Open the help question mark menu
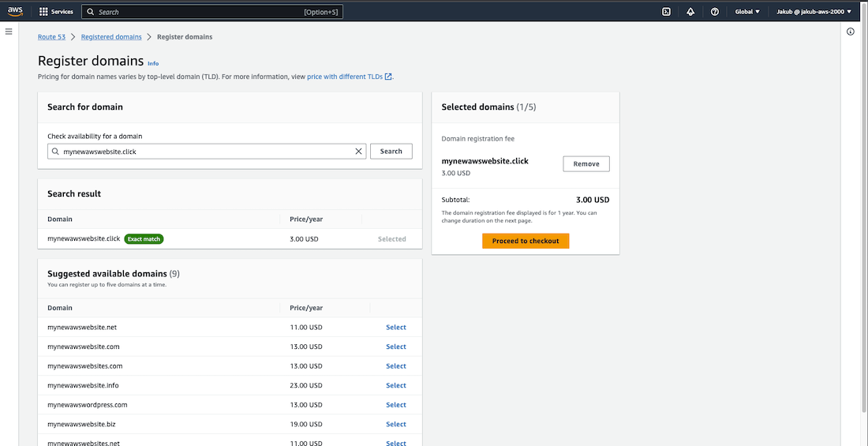The height and width of the screenshot is (446, 868). coord(714,12)
